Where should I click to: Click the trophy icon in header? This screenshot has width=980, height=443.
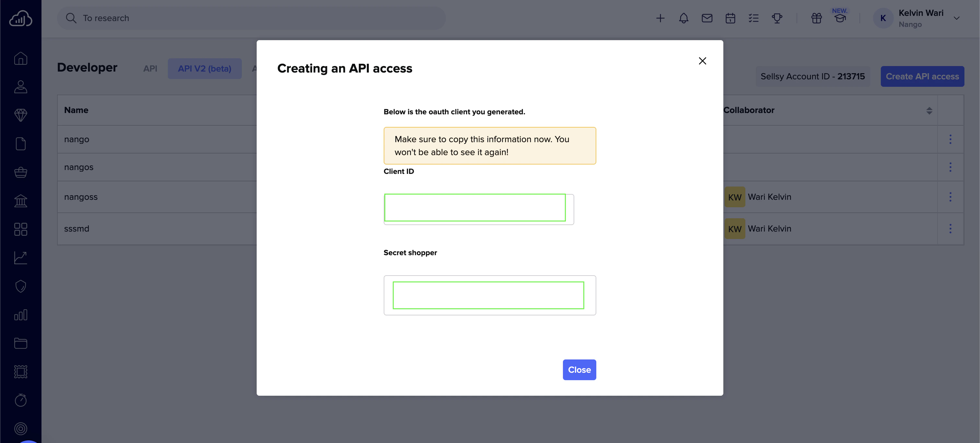[x=777, y=18]
